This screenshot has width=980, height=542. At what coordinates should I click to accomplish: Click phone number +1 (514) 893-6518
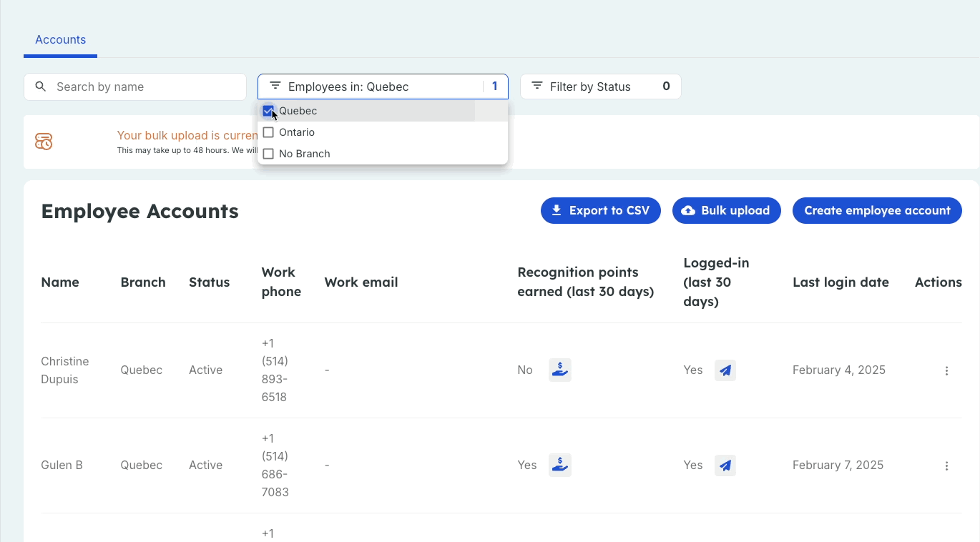pos(275,370)
